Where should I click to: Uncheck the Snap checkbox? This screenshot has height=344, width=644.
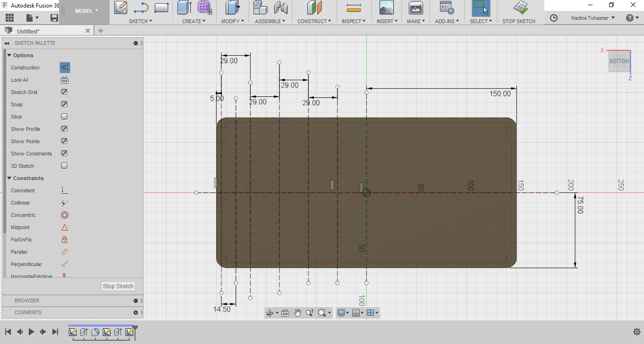[x=64, y=104]
